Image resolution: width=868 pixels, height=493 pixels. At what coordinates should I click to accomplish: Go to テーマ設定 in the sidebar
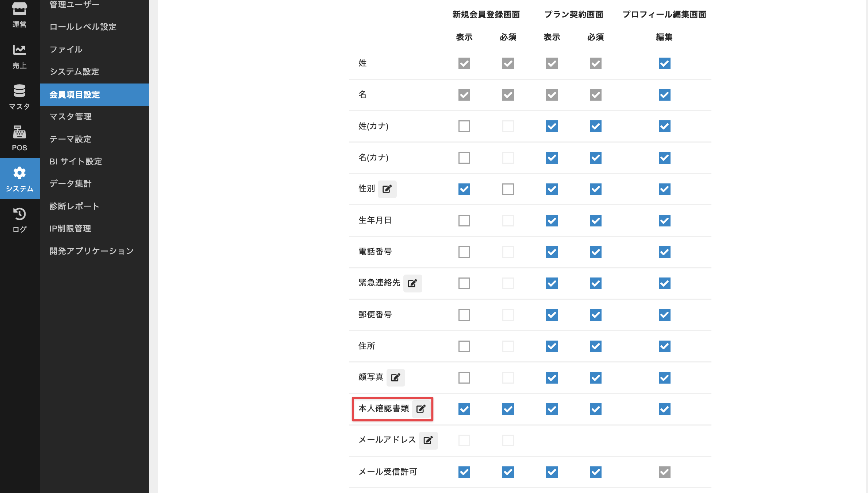click(70, 139)
